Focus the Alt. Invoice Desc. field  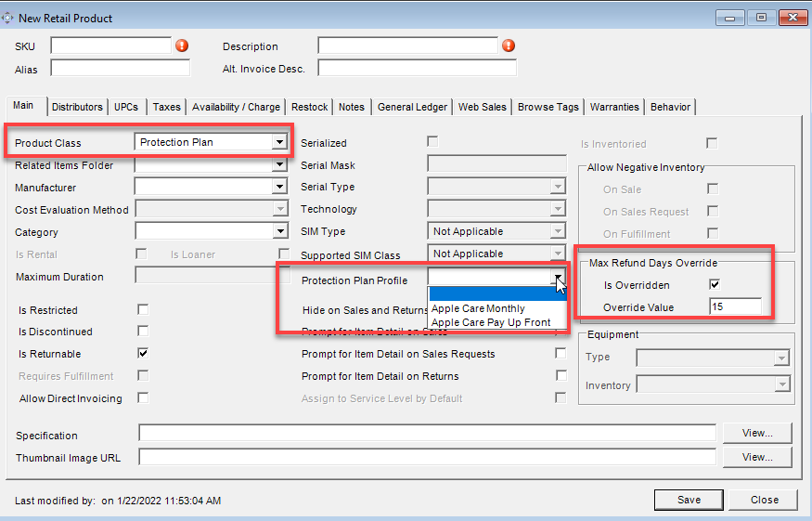(x=417, y=68)
